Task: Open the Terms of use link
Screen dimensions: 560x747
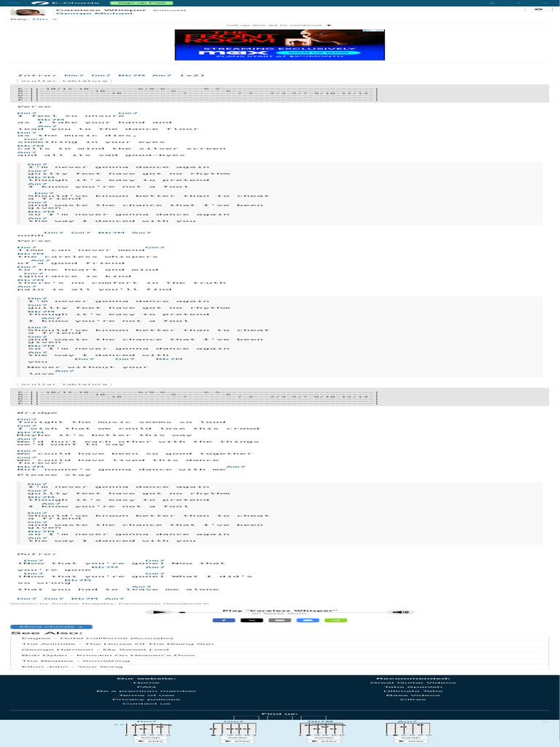Action: (x=146, y=695)
